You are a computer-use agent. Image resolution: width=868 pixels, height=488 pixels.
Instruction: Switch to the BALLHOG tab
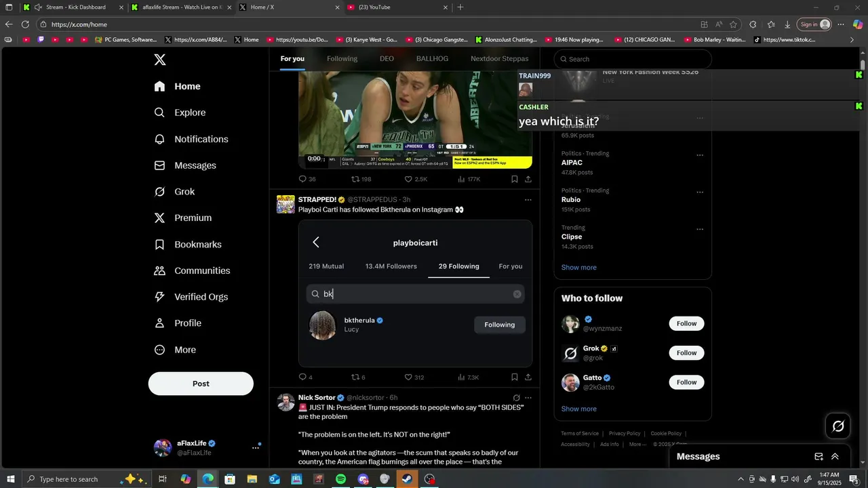pos(432,59)
